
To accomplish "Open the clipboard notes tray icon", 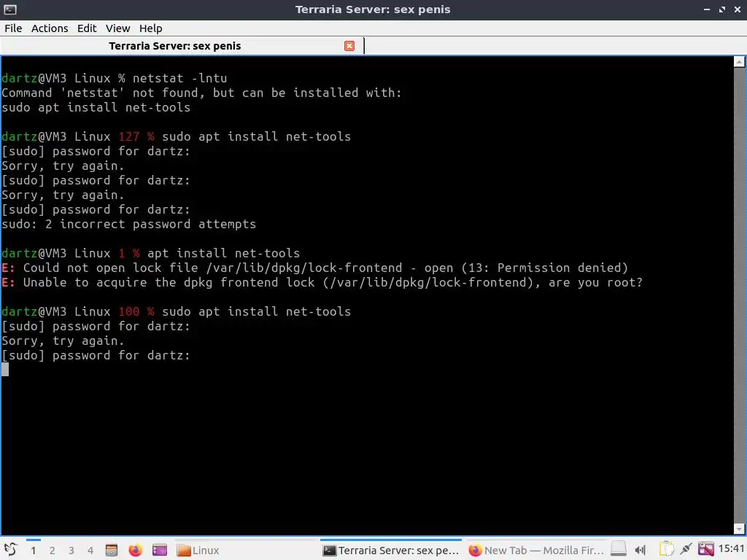I will [x=667, y=550].
